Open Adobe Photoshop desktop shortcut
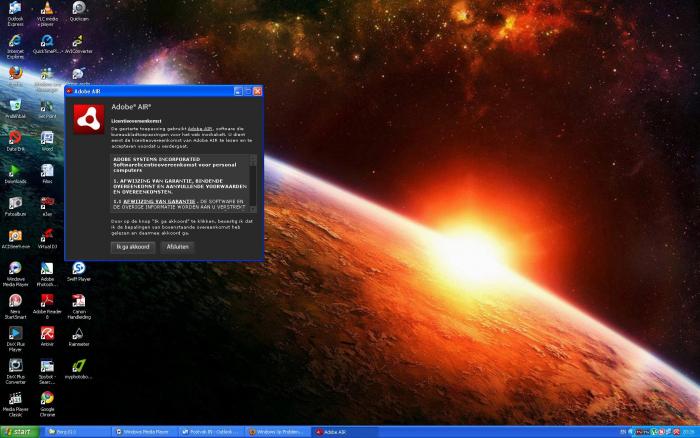The image size is (700, 438). pyautogui.click(x=47, y=274)
